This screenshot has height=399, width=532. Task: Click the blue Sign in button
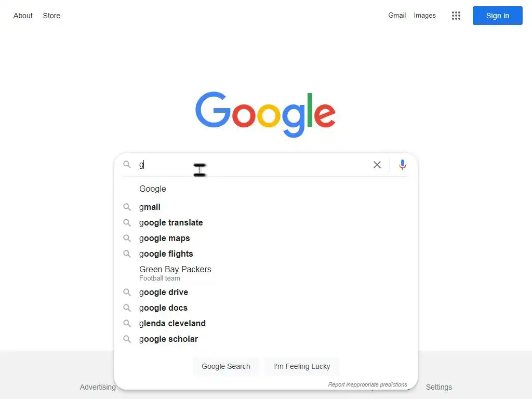tap(497, 16)
